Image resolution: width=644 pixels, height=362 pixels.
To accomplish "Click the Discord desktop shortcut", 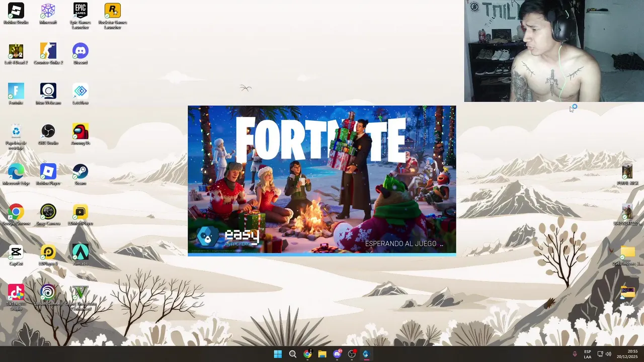I will point(80,54).
